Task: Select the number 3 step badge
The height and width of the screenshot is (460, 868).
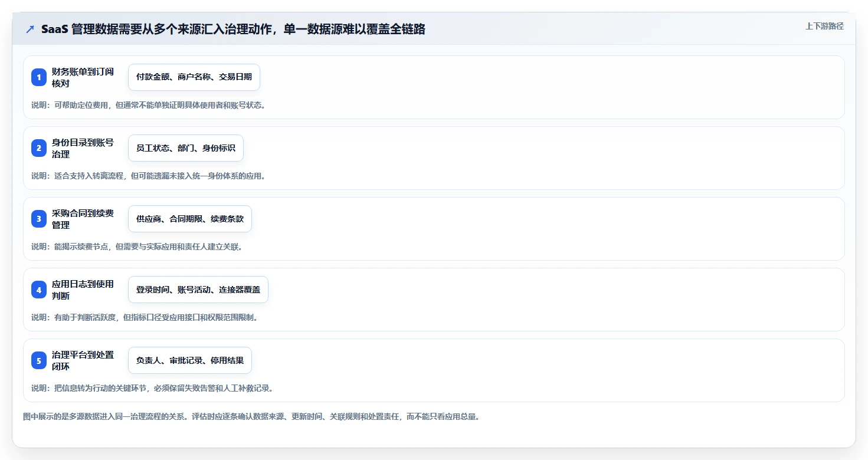Action: [x=39, y=219]
